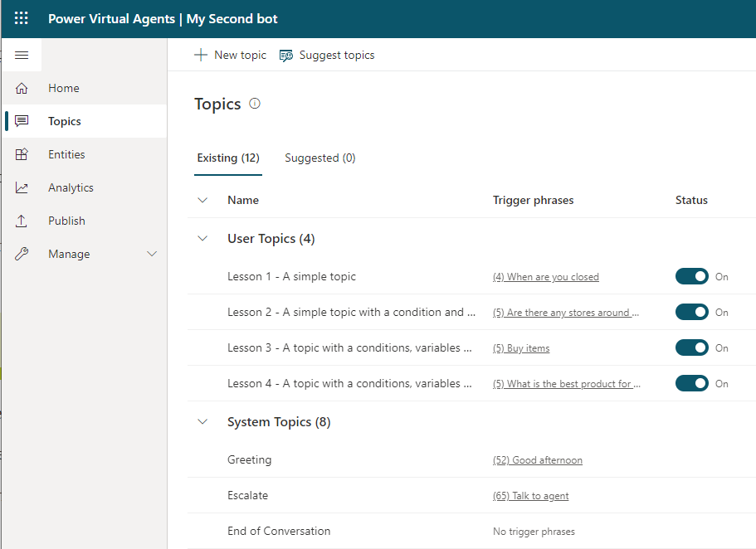Click the Suggest topics icon
Image resolution: width=756 pixels, height=549 pixels.
point(286,56)
